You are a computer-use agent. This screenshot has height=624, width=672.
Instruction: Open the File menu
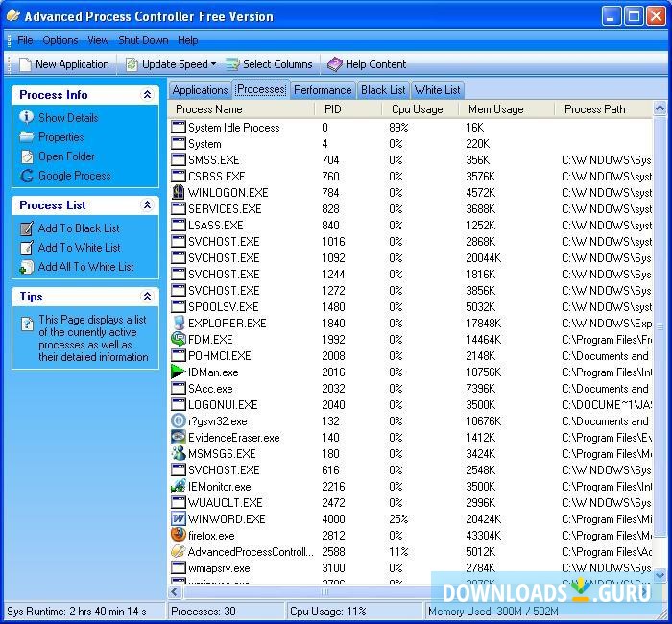(25, 40)
